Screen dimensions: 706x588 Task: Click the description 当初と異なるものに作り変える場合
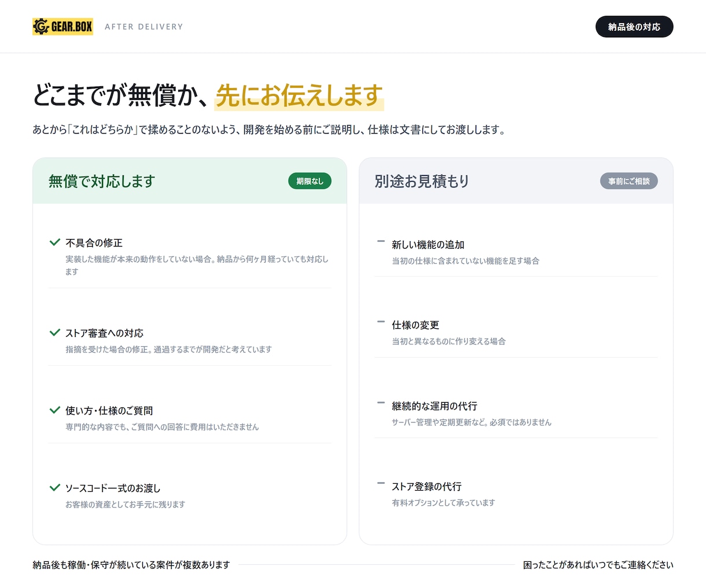pyautogui.click(x=448, y=341)
